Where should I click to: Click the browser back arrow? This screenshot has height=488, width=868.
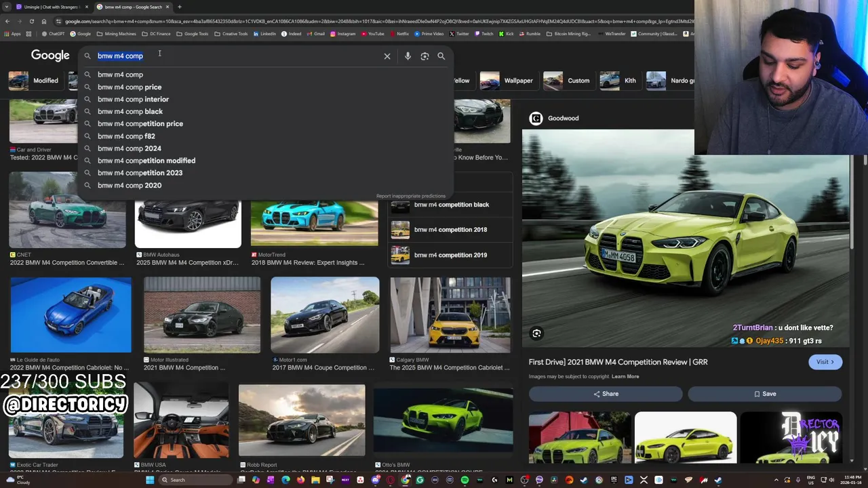7,22
